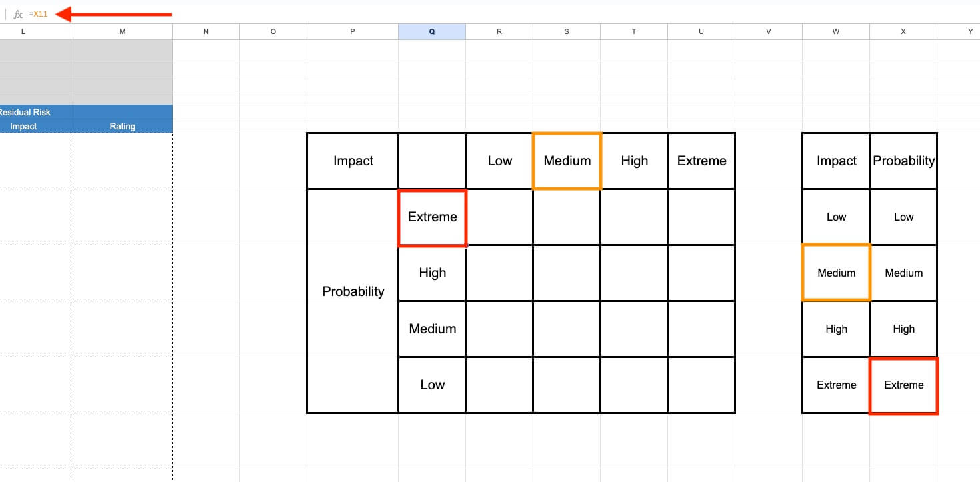Click the red-outlined Extreme cell in right table
980x482 pixels.
pyautogui.click(x=903, y=385)
